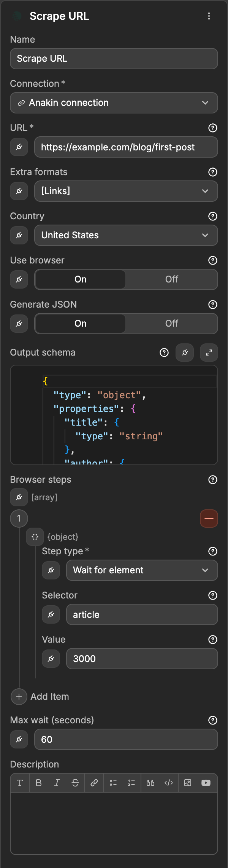This screenshot has height=868, width=228.
Task: Show help for Extra formats
Action: pos(213,172)
